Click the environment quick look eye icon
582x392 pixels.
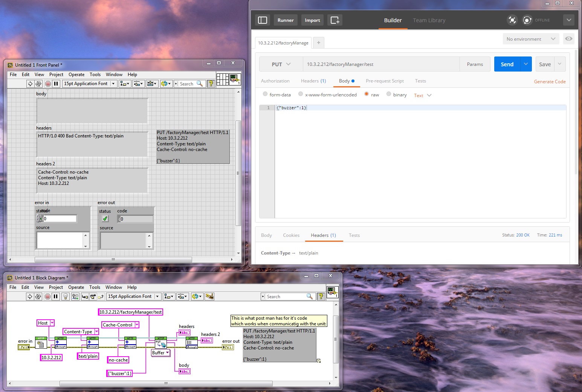click(x=569, y=39)
